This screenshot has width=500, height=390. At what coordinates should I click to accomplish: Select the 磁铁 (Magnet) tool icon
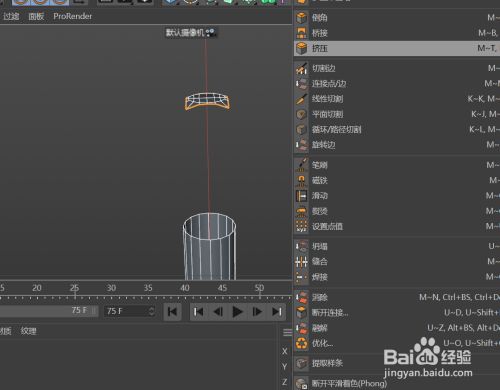tap(302, 181)
